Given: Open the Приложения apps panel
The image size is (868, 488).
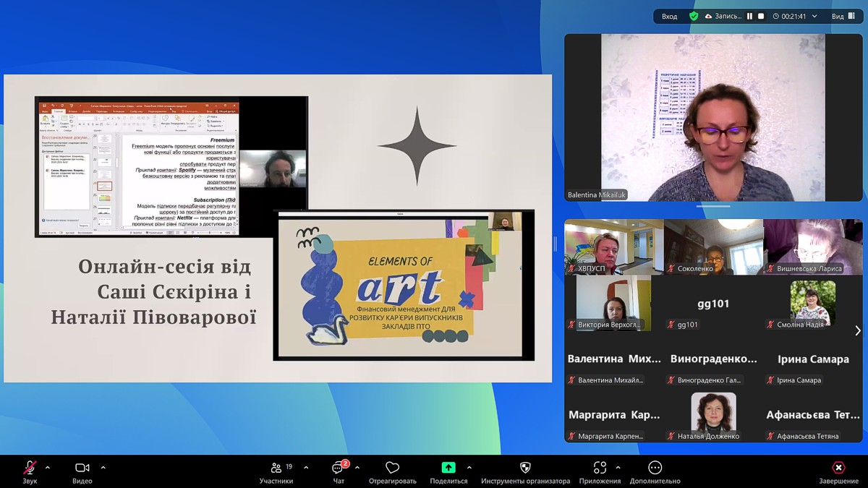Looking at the screenshot, I should (600, 471).
